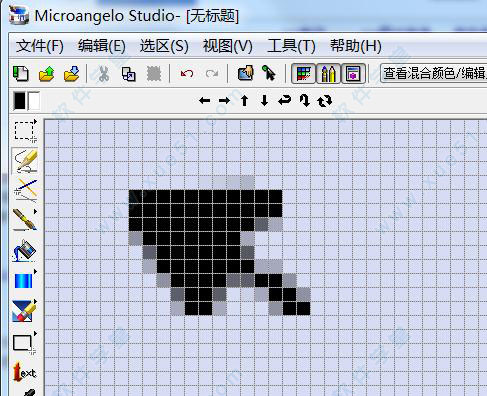Select the rectangular marquee selection tool
The height and width of the screenshot is (396, 487).
pyautogui.click(x=25, y=131)
